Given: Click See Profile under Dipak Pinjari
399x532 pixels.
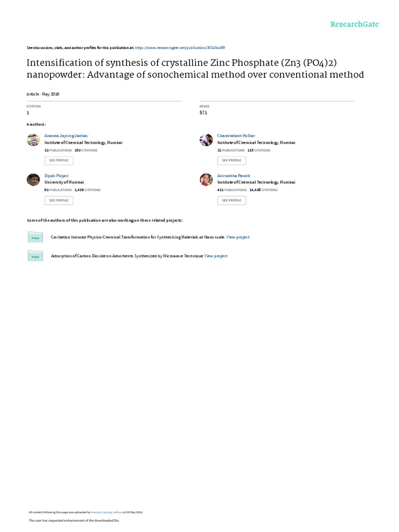Looking at the screenshot, I should point(59,201).
